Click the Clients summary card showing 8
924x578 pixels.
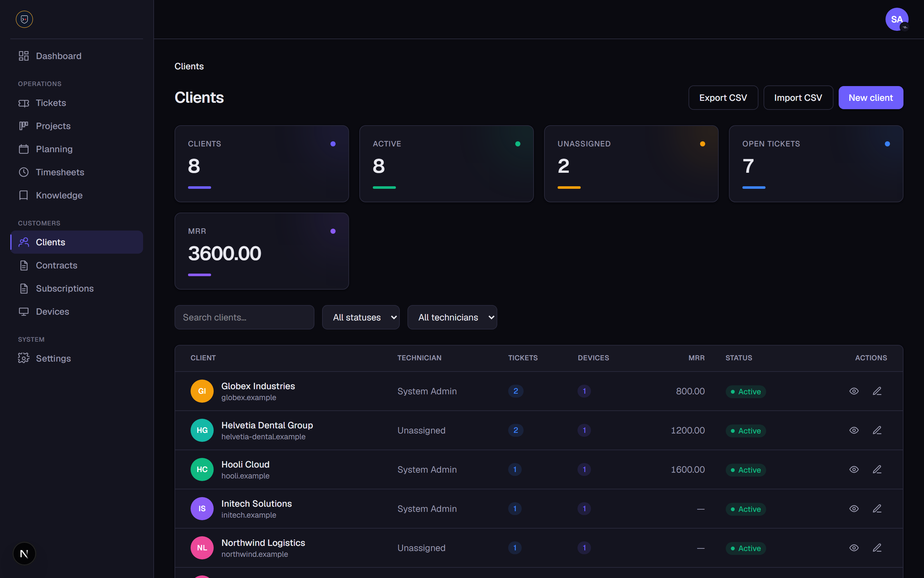261,164
